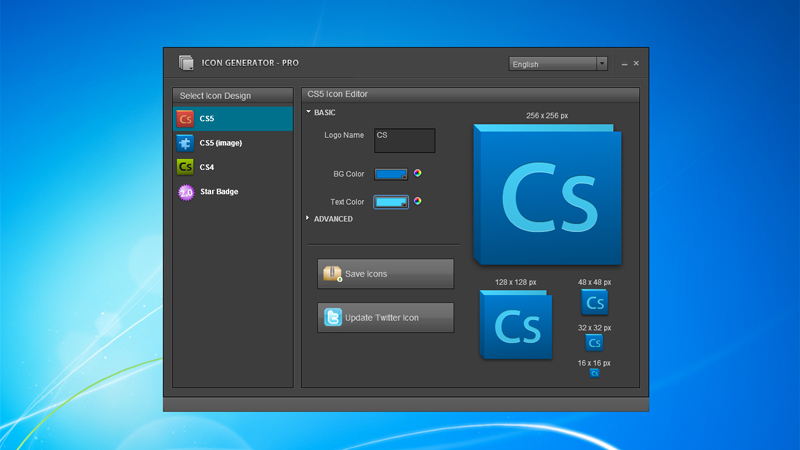Viewport: 800px width, 450px height.
Task: Click the Save Icons button
Action: (x=385, y=274)
